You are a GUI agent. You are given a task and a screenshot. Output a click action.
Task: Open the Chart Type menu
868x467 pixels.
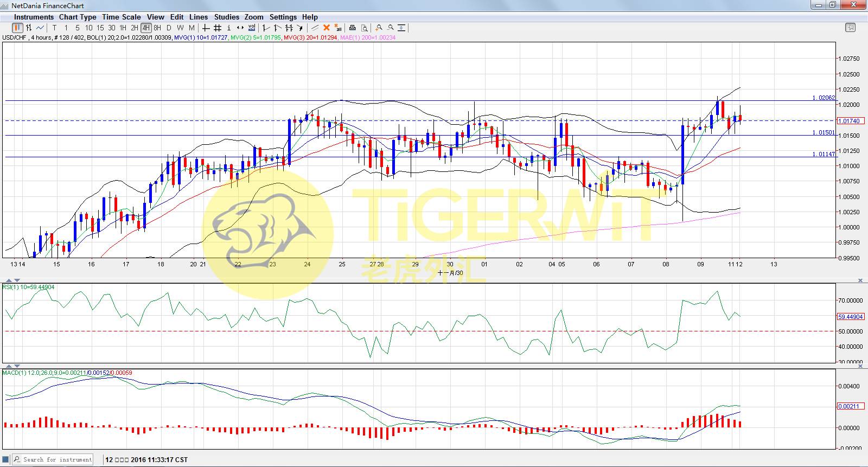[78, 17]
